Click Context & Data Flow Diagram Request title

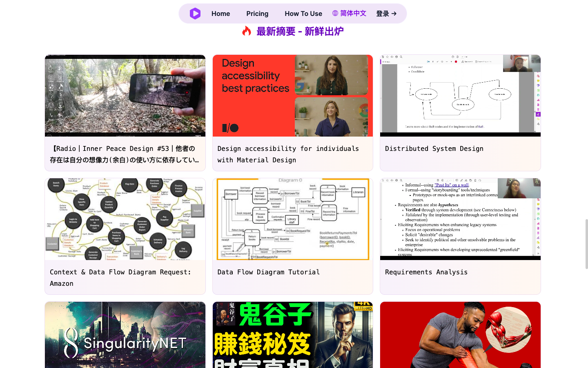point(120,278)
